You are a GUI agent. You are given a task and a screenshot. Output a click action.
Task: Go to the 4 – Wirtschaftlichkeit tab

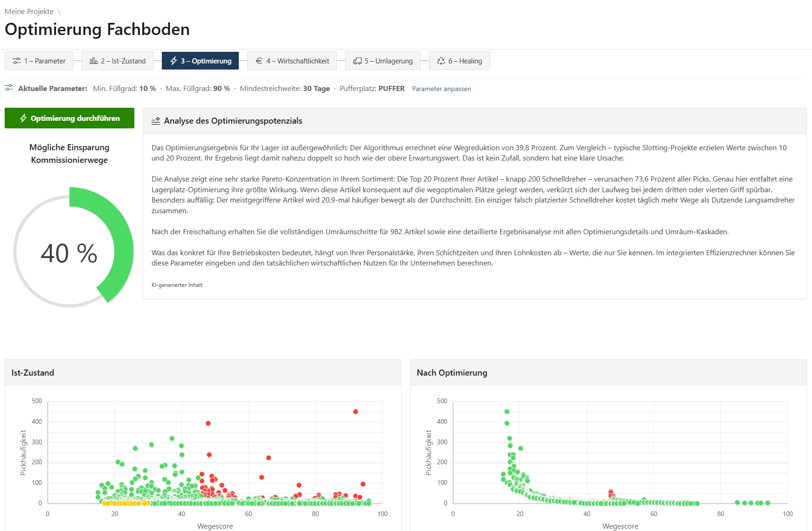coord(292,61)
